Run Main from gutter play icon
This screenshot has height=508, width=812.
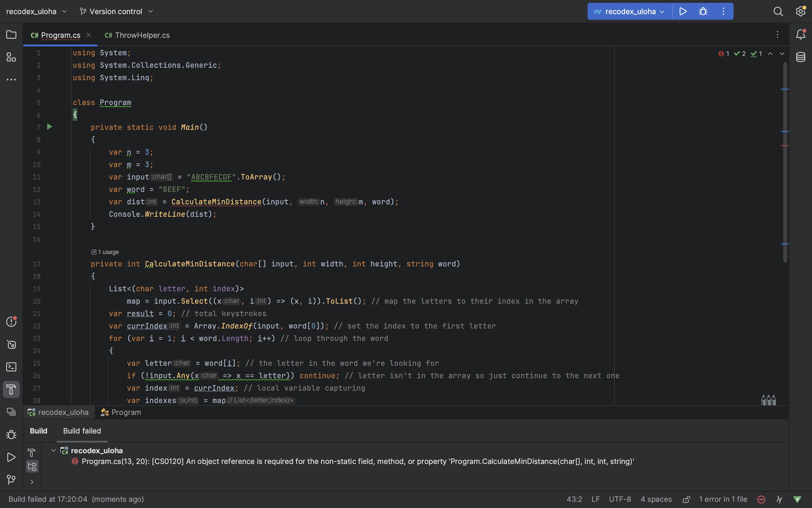(50, 127)
